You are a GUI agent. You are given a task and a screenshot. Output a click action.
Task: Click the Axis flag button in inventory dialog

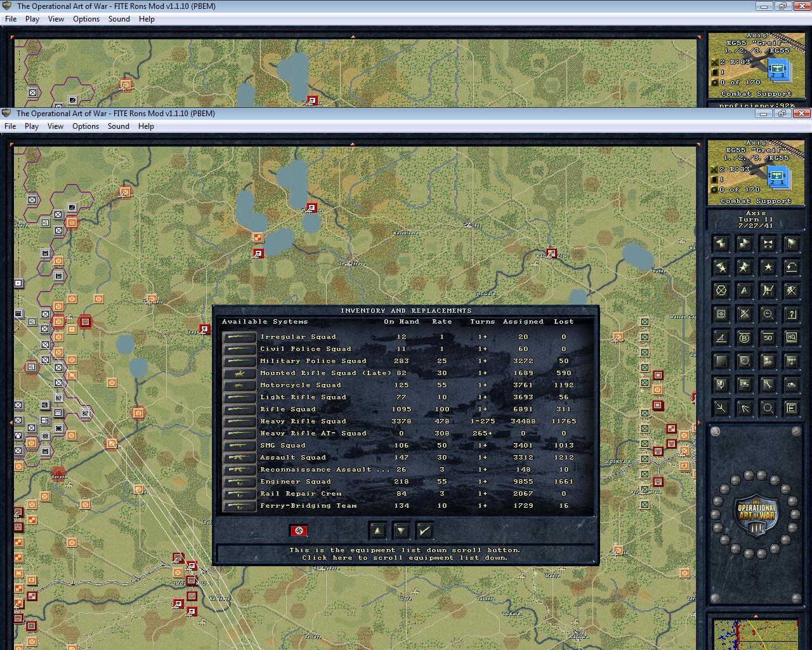click(299, 531)
